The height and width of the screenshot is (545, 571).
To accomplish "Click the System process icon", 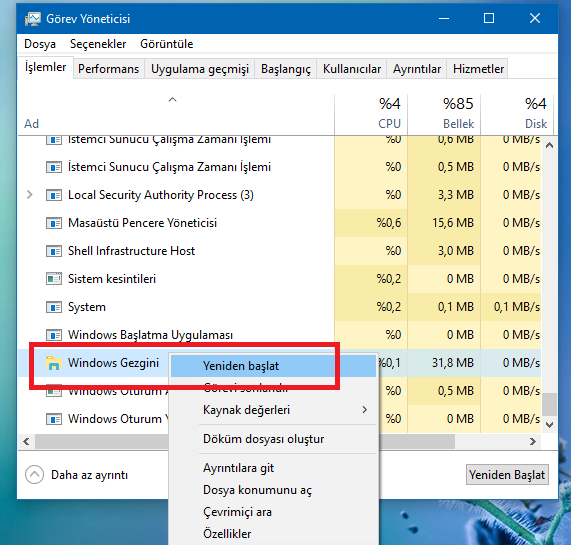I will (54, 307).
